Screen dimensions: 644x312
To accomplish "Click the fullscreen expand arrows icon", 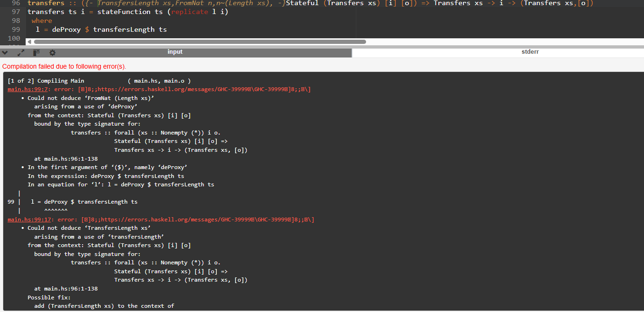I will click(21, 53).
